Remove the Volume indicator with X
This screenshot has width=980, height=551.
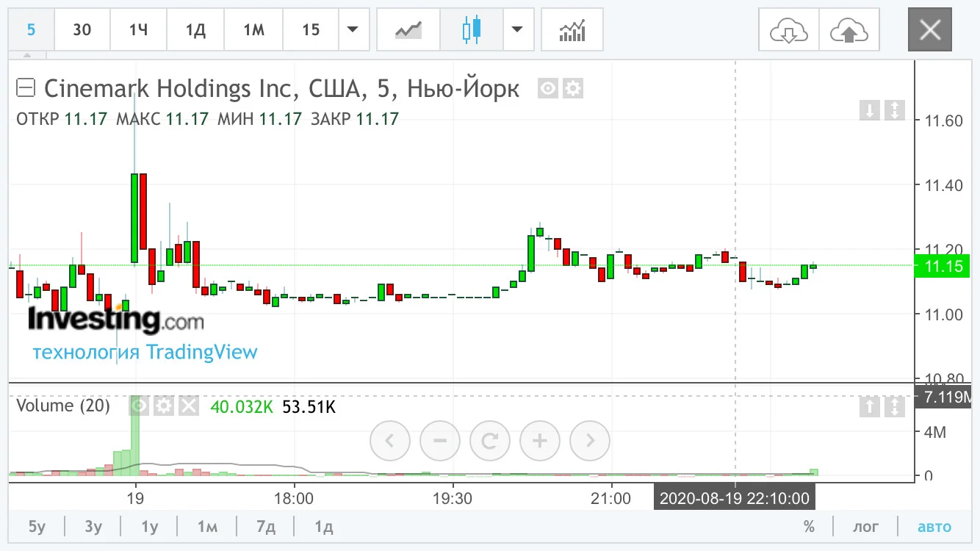(189, 406)
